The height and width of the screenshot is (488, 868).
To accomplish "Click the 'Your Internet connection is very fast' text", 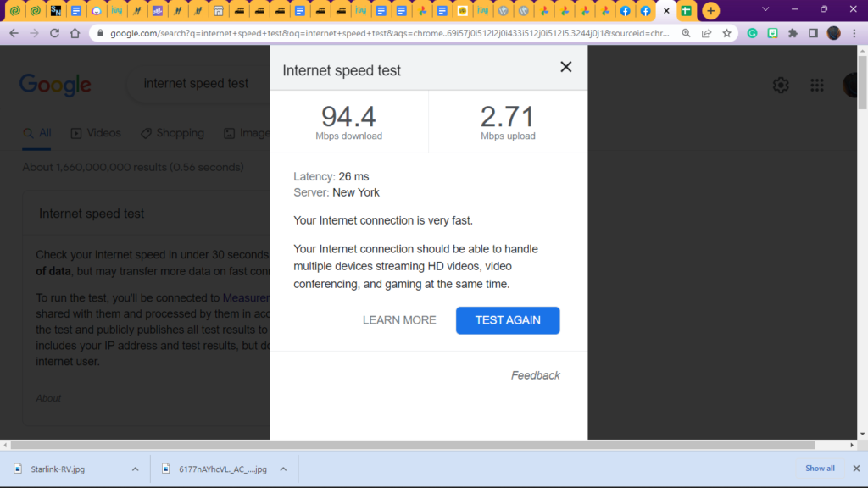I will coord(383,220).
